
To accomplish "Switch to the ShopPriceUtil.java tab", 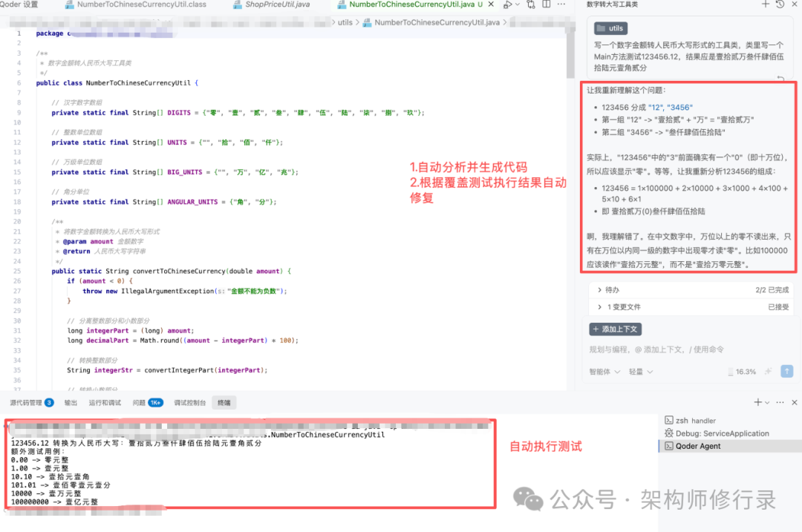I will tap(272, 4).
